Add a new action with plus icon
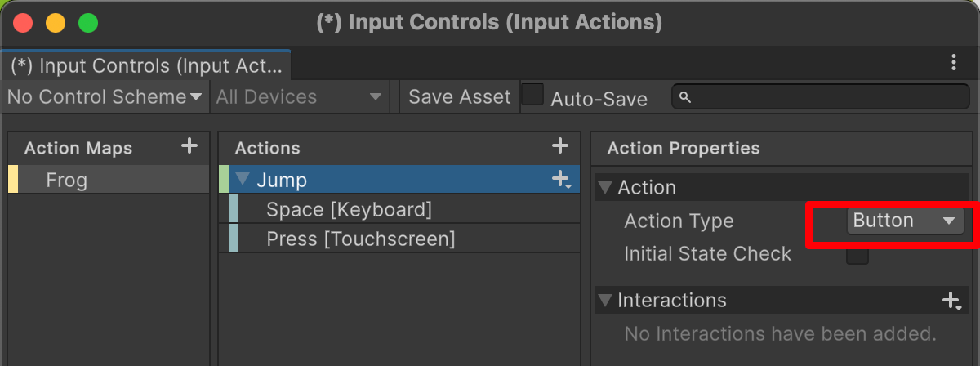 pyautogui.click(x=560, y=146)
